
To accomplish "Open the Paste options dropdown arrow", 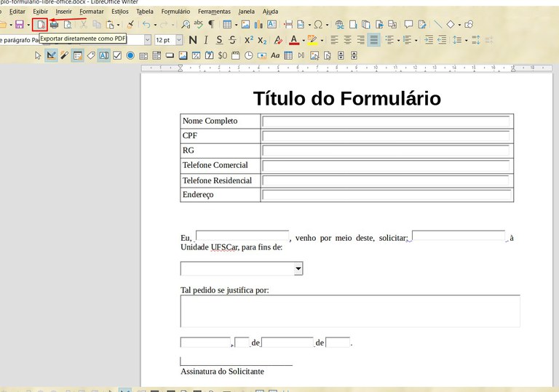I will click(118, 25).
